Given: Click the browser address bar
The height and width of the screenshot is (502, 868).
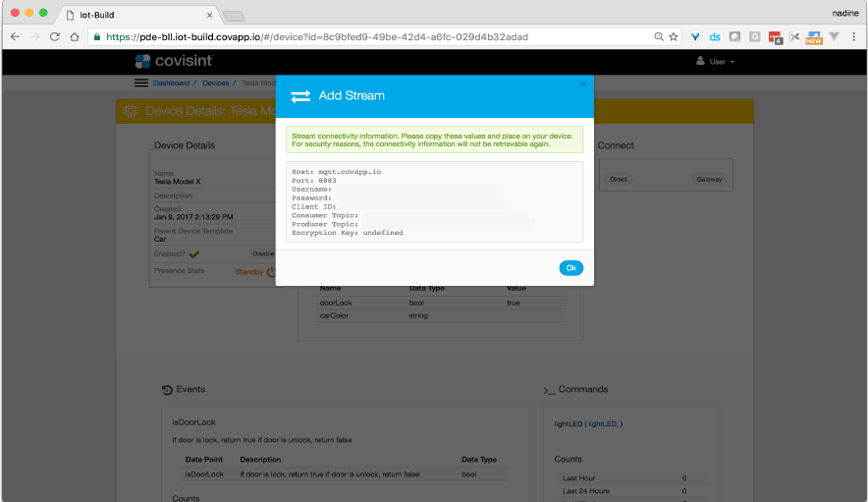Looking at the screenshot, I should pos(373,37).
